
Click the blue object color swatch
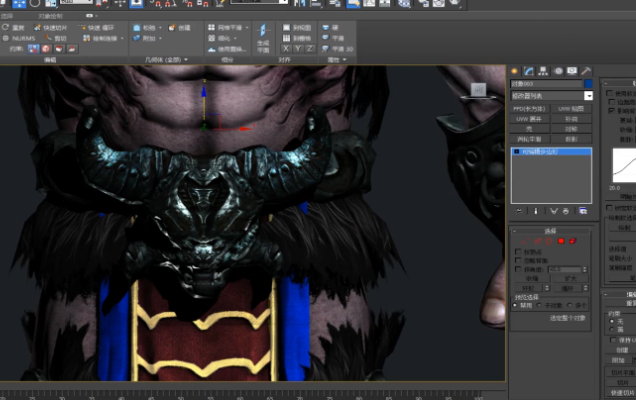click(588, 84)
